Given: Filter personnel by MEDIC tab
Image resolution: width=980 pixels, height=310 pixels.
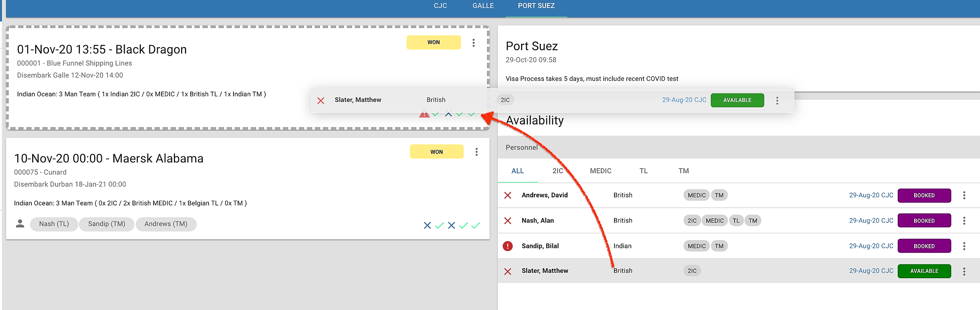Looking at the screenshot, I should click(601, 171).
